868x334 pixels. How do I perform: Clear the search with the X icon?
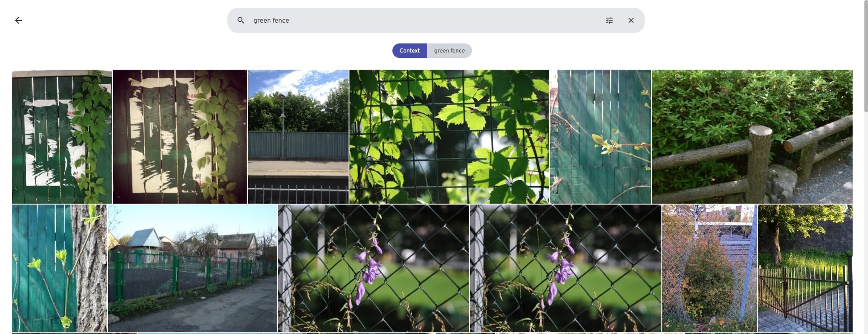(x=631, y=20)
